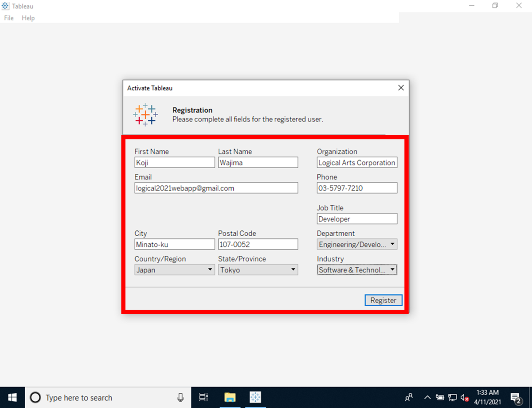
Task: Click the battery status tray icon
Action: coord(440,397)
